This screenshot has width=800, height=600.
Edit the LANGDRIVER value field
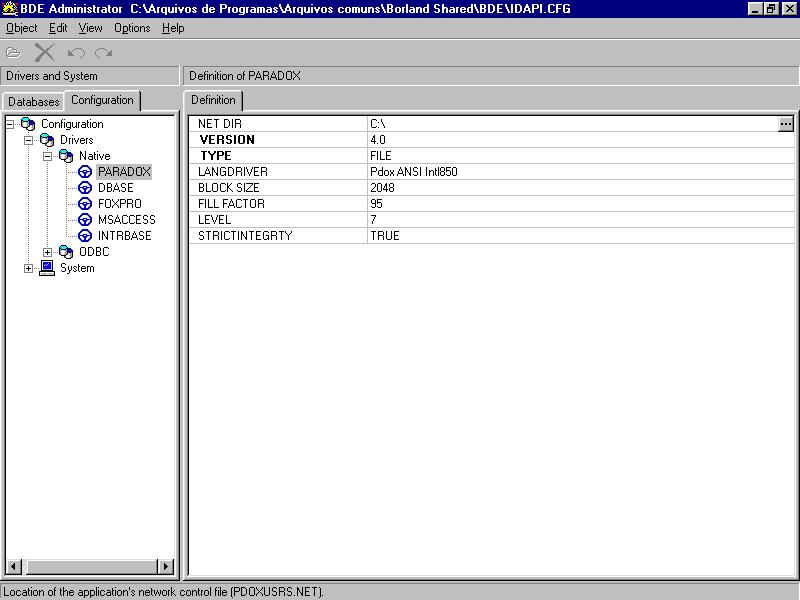(x=580, y=172)
